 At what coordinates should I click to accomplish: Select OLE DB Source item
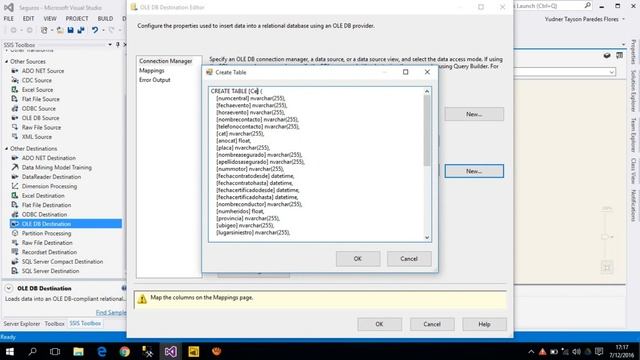point(40,118)
